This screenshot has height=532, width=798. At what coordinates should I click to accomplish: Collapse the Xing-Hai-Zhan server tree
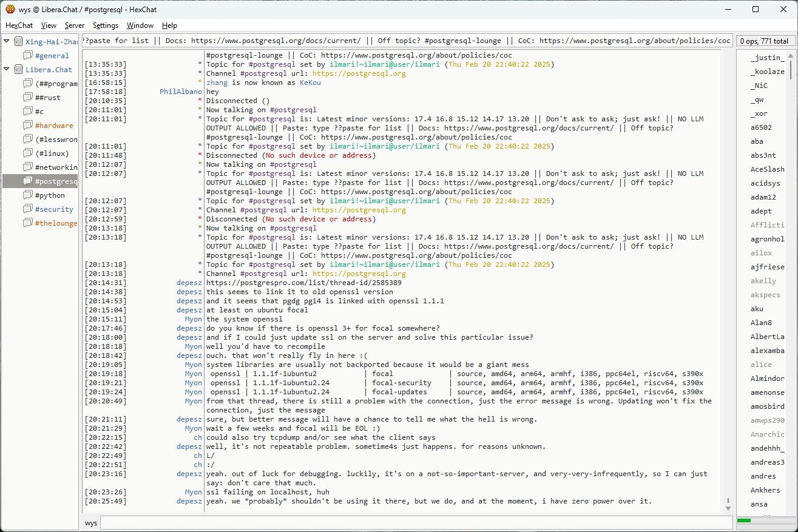tap(7, 42)
